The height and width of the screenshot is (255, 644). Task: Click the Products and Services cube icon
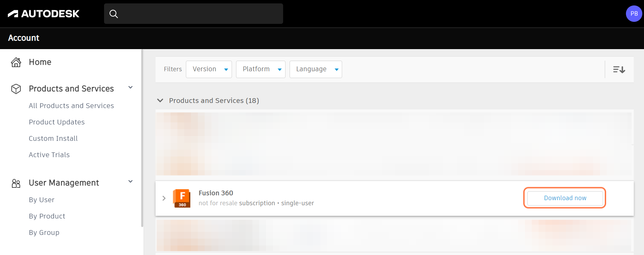pyautogui.click(x=16, y=89)
